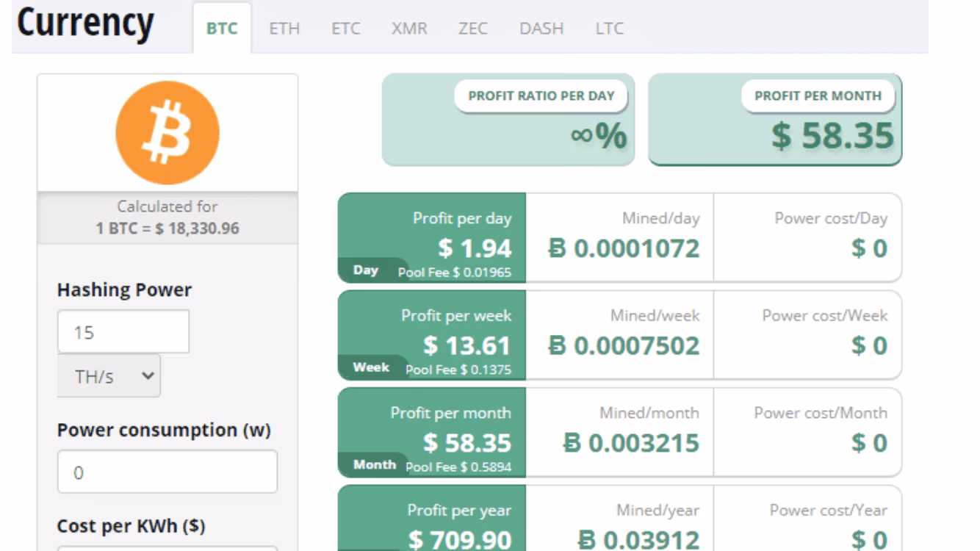The height and width of the screenshot is (551, 980).
Task: Open the ETC currency tab
Action: tap(345, 29)
